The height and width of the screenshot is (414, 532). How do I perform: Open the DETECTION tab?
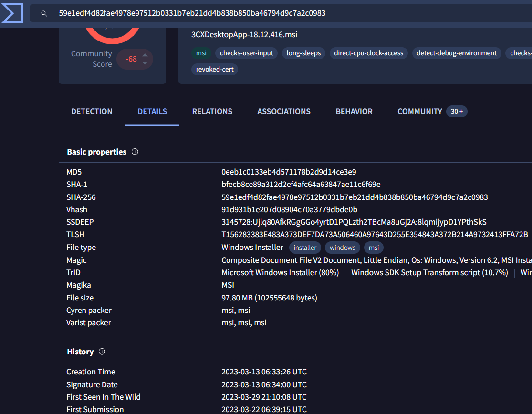(92, 111)
